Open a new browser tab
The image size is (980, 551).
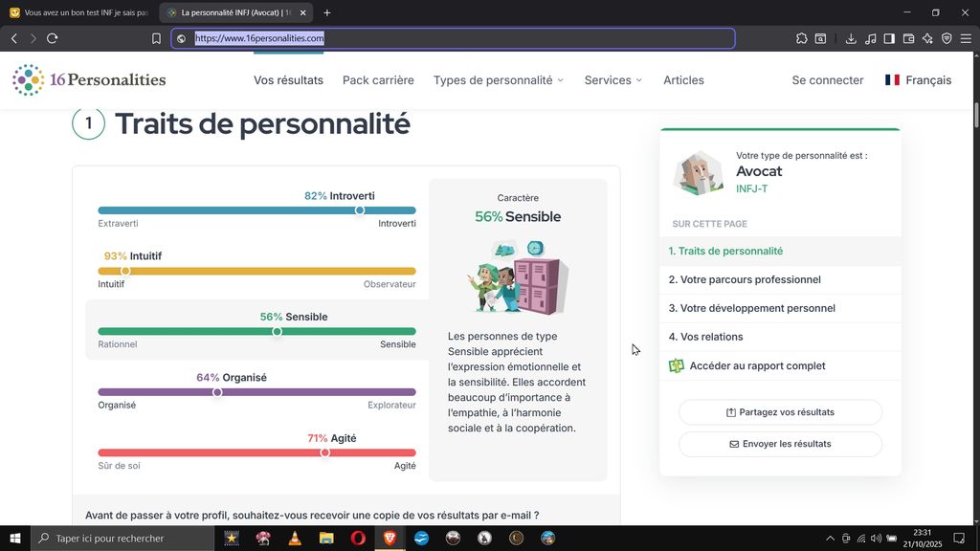(x=327, y=12)
